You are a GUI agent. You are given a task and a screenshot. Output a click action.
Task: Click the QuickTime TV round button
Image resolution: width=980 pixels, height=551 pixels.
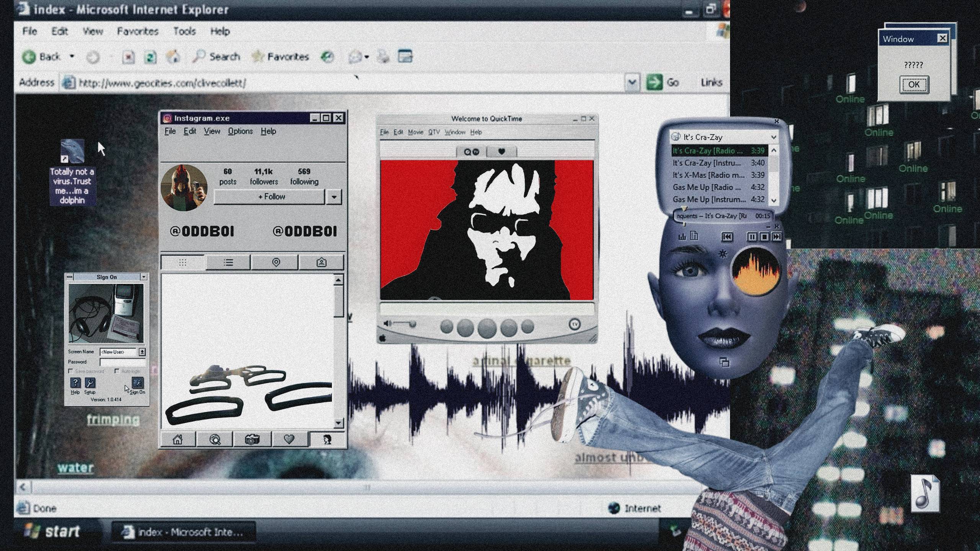coord(574,324)
